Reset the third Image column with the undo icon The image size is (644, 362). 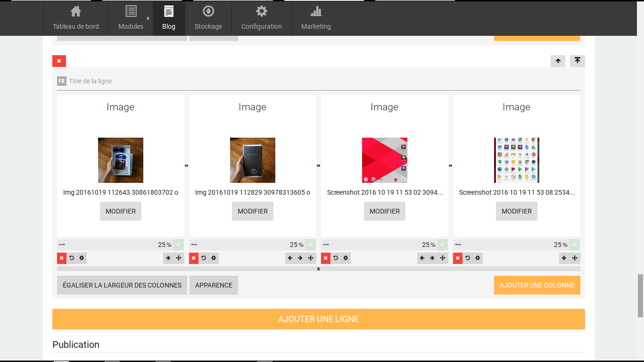336,258
